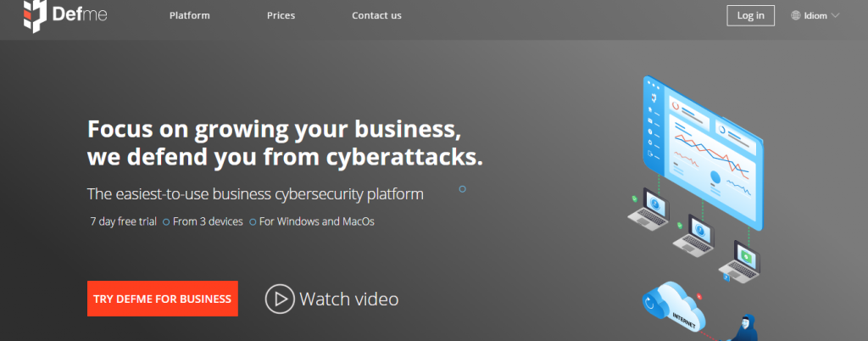Click the "From 3 devices" feature text
The height and width of the screenshot is (341, 868).
tap(209, 222)
